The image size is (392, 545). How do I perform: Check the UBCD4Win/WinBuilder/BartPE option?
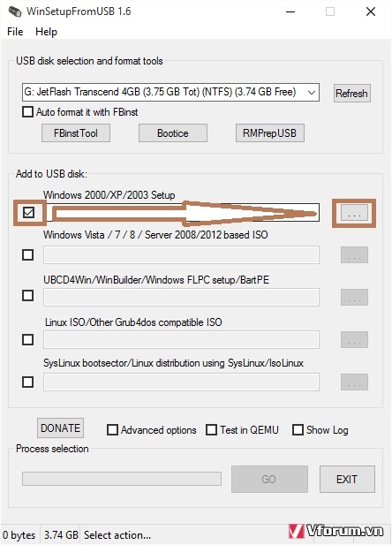point(27,296)
